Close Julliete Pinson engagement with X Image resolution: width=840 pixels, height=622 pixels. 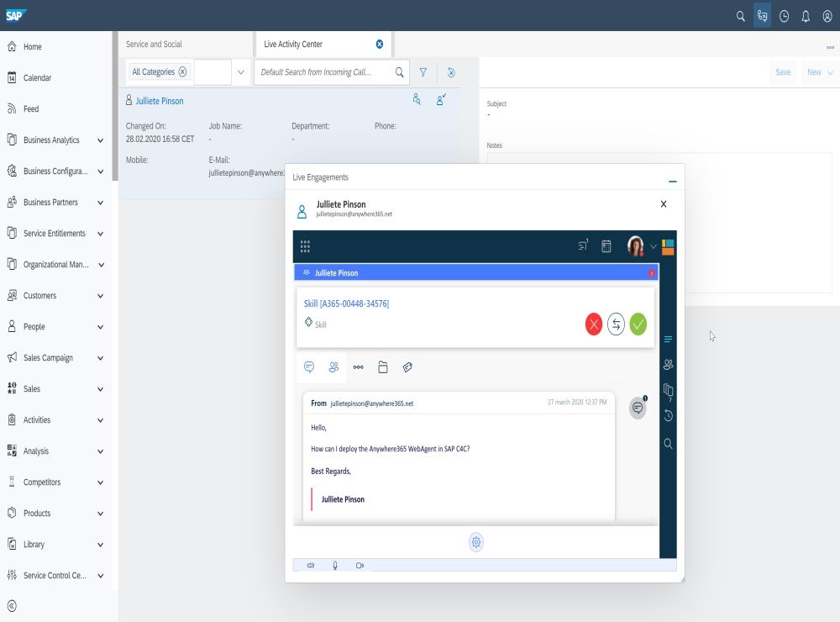tap(664, 203)
